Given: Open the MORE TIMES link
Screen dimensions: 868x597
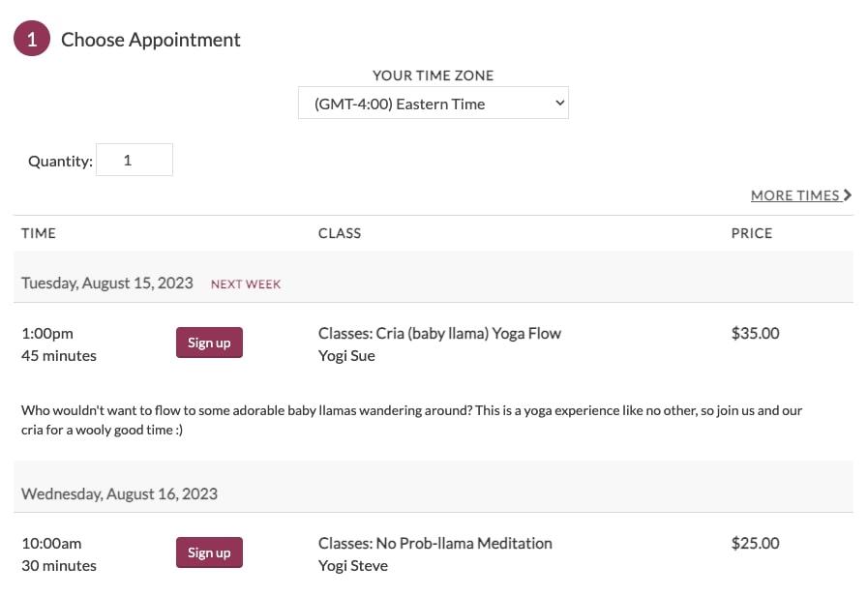Looking at the screenshot, I should click(x=801, y=195).
